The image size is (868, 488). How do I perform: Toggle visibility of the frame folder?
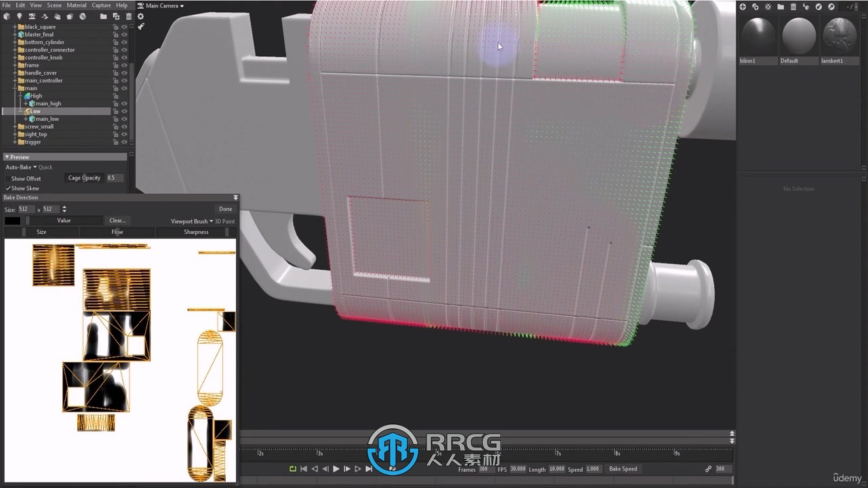click(124, 65)
